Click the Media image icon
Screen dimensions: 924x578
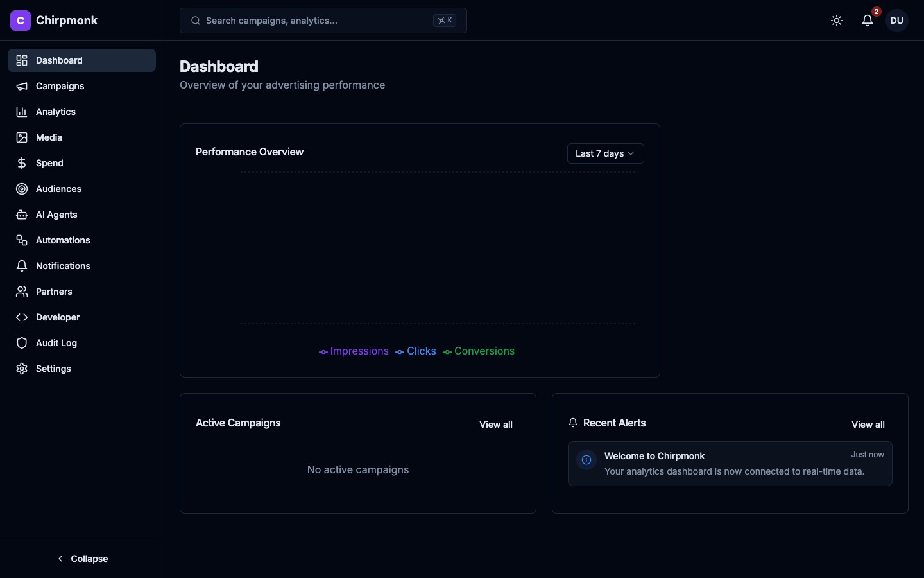click(x=21, y=137)
